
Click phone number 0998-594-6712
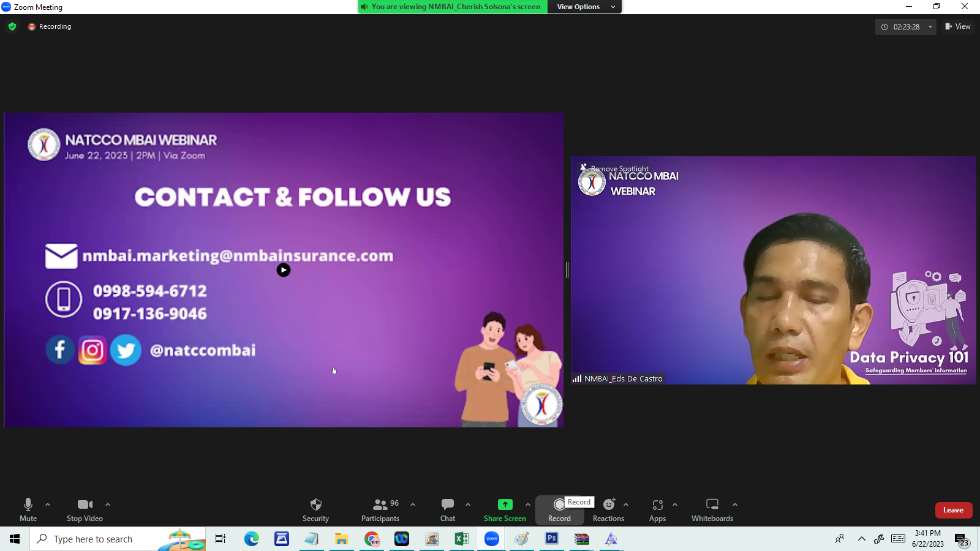(x=150, y=291)
